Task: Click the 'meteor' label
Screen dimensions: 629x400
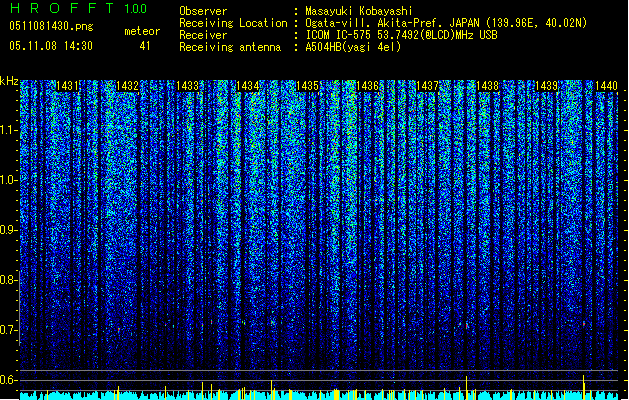Action: (x=142, y=31)
